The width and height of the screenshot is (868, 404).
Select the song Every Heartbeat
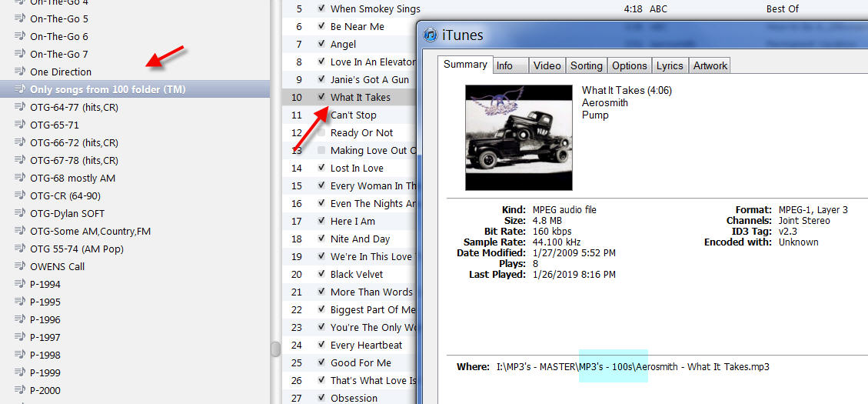pyautogui.click(x=367, y=345)
